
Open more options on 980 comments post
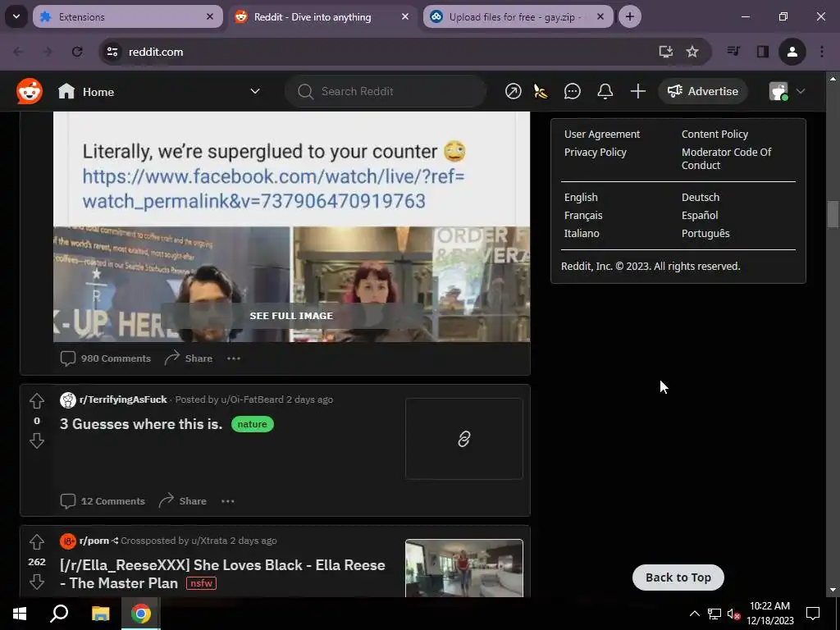coord(234,358)
